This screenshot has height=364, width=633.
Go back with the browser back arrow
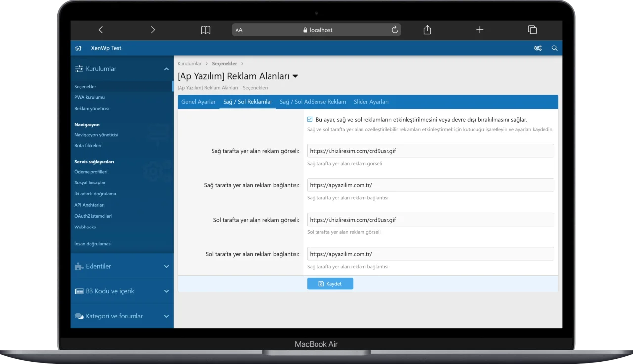pyautogui.click(x=101, y=30)
